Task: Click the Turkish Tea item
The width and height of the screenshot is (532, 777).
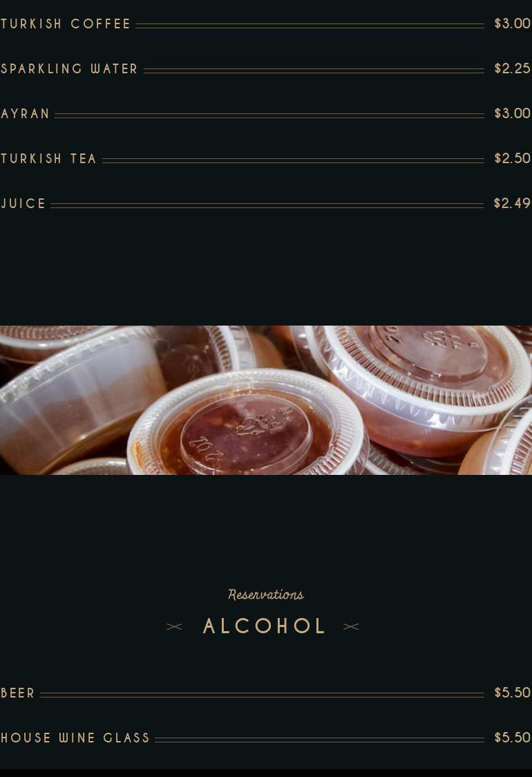Action: (x=48, y=158)
